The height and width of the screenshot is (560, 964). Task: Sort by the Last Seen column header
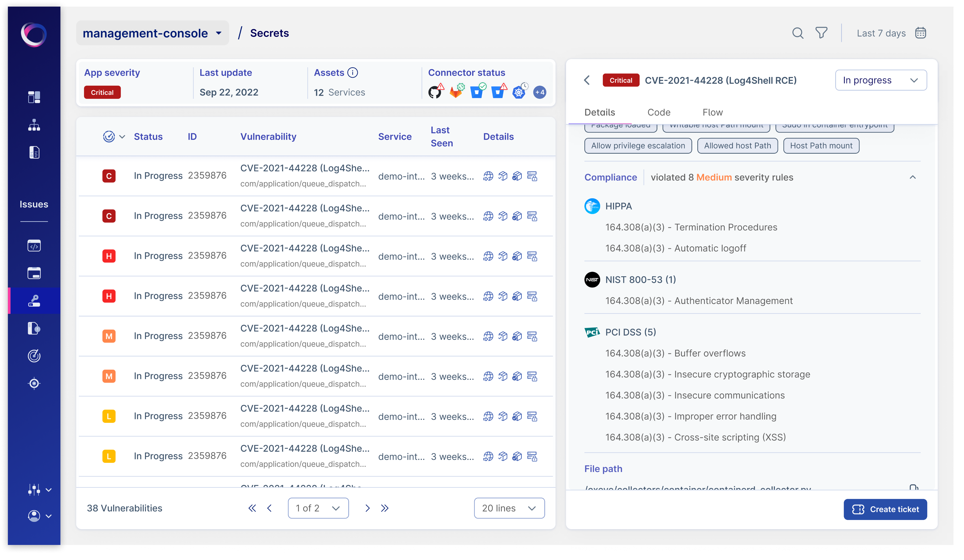pyautogui.click(x=442, y=136)
